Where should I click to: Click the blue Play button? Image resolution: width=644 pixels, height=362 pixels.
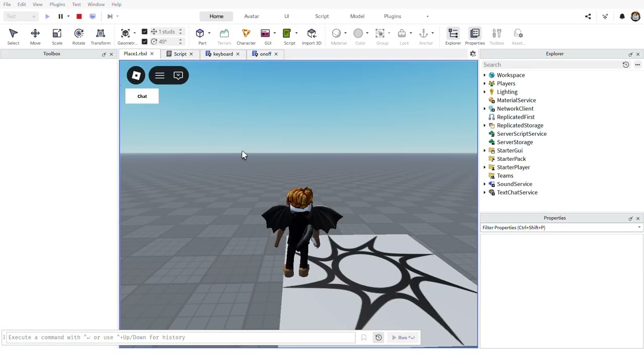tap(47, 16)
